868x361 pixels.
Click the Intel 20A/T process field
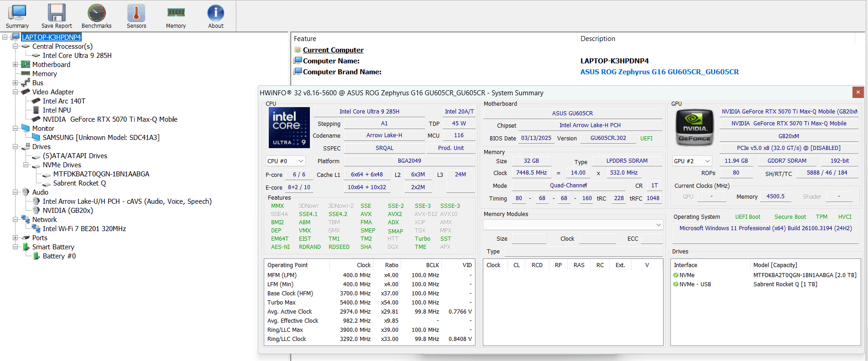459,111
